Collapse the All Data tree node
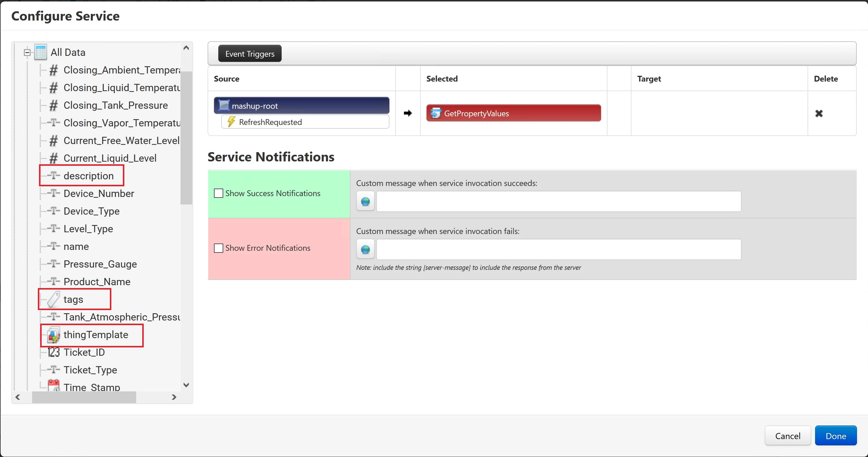The image size is (868, 457). click(x=27, y=52)
